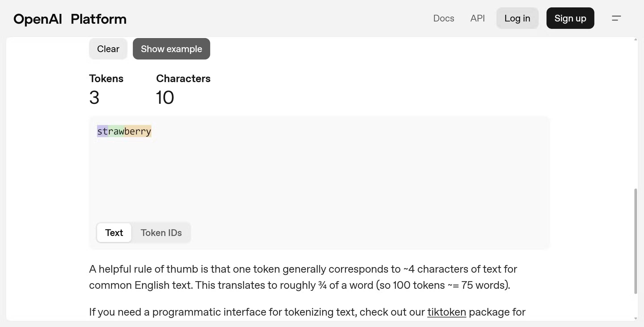Clear the tokenizer input
The image size is (644, 327).
(x=108, y=49)
